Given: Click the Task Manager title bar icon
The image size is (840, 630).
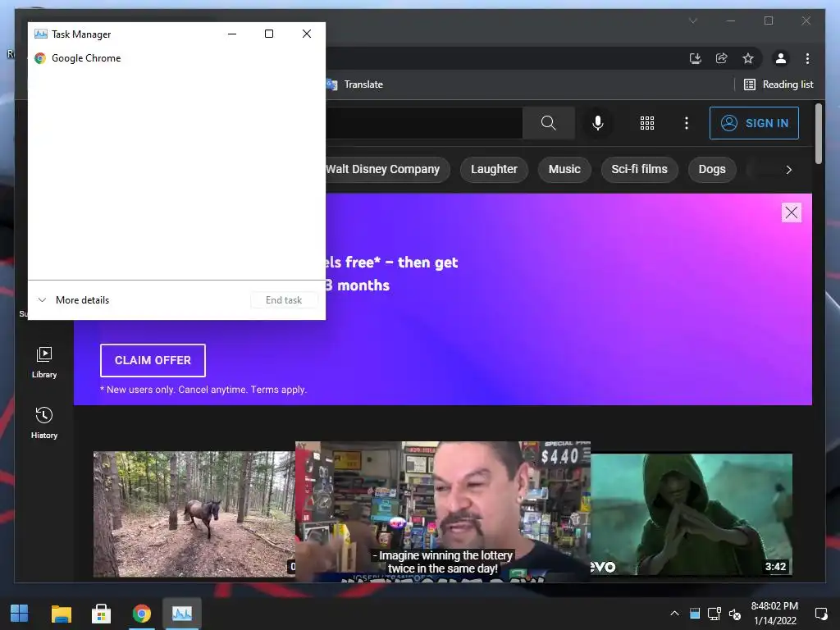Looking at the screenshot, I should click(x=41, y=34).
